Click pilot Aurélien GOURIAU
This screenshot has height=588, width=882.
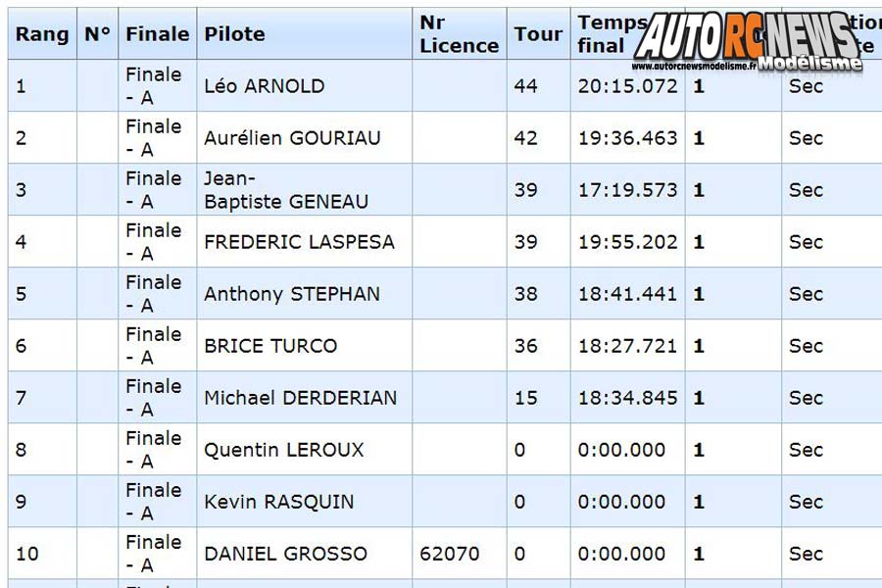pyautogui.click(x=292, y=138)
